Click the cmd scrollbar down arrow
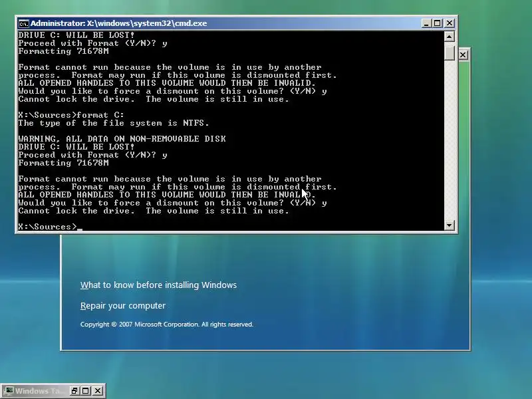Viewport: 532px width, 399px height. point(450,225)
